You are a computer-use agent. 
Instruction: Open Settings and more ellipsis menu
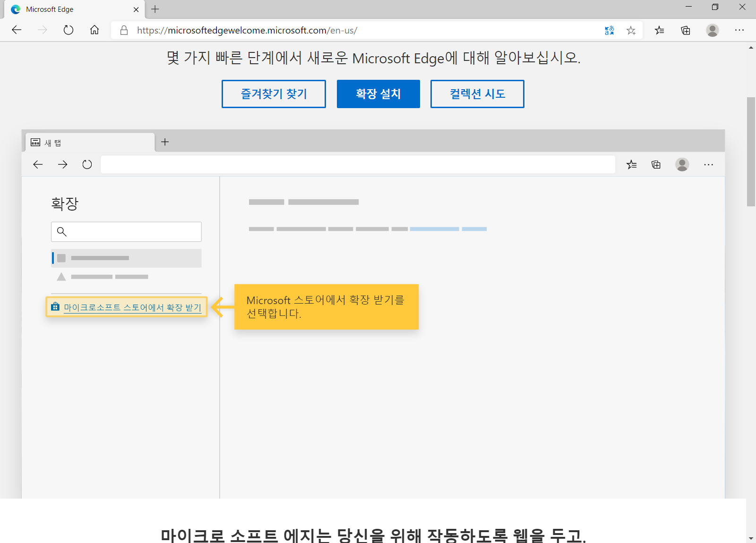739,30
